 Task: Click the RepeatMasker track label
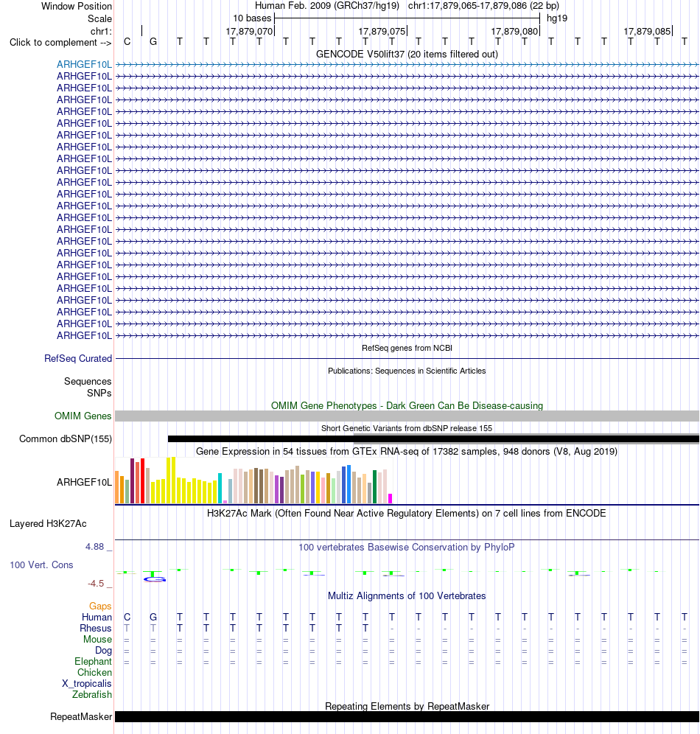81,717
